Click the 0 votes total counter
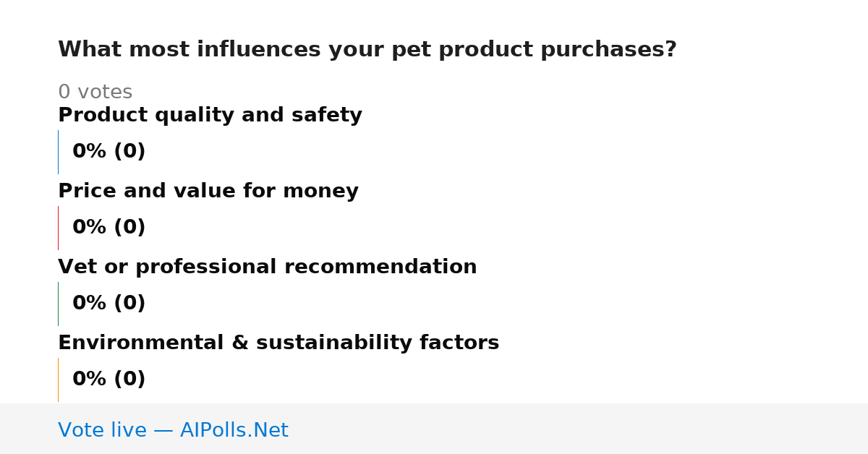This screenshot has height=454, width=868. pyautogui.click(x=95, y=93)
